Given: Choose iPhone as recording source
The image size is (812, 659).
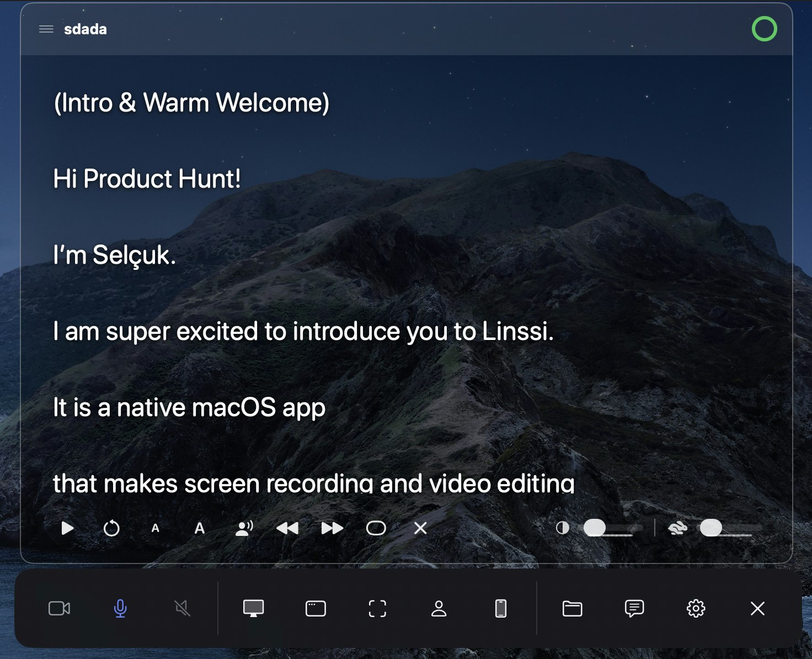Looking at the screenshot, I should click(501, 609).
